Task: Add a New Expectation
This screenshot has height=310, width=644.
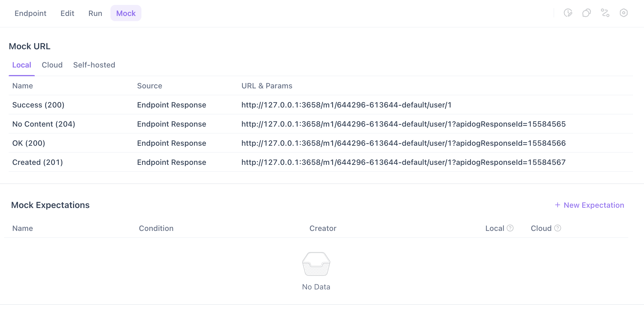Action: (590, 205)
